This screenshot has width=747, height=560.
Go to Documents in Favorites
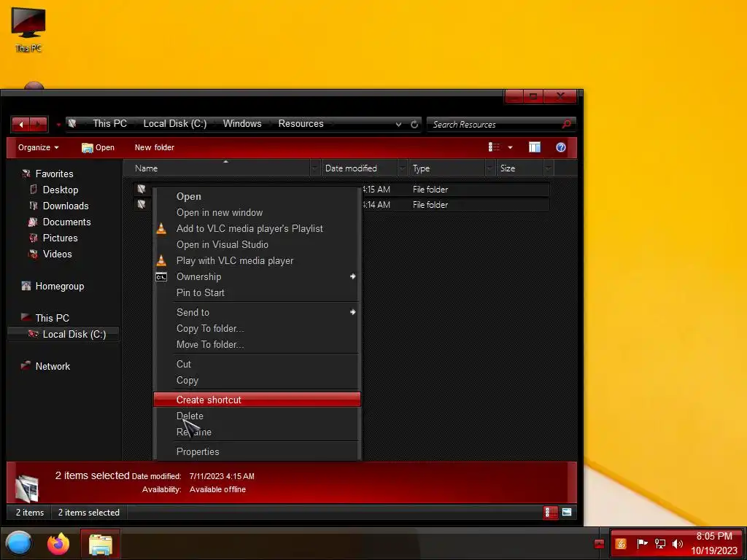66,222
